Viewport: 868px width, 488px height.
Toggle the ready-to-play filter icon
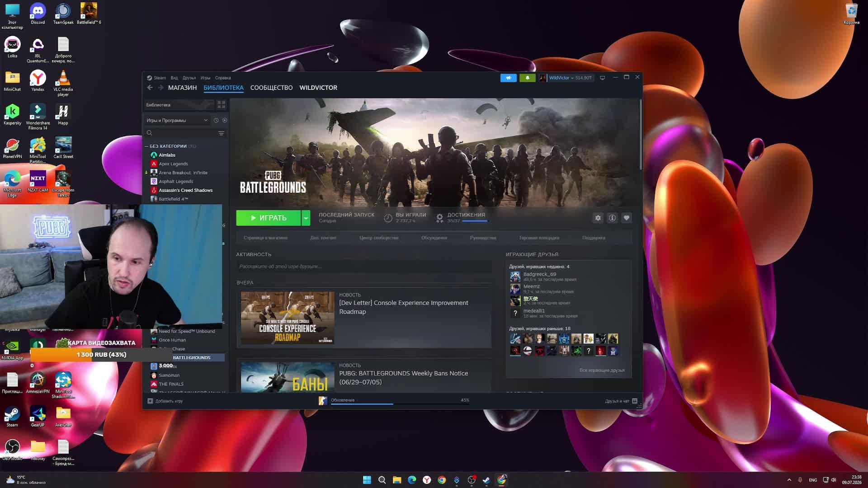225,120
